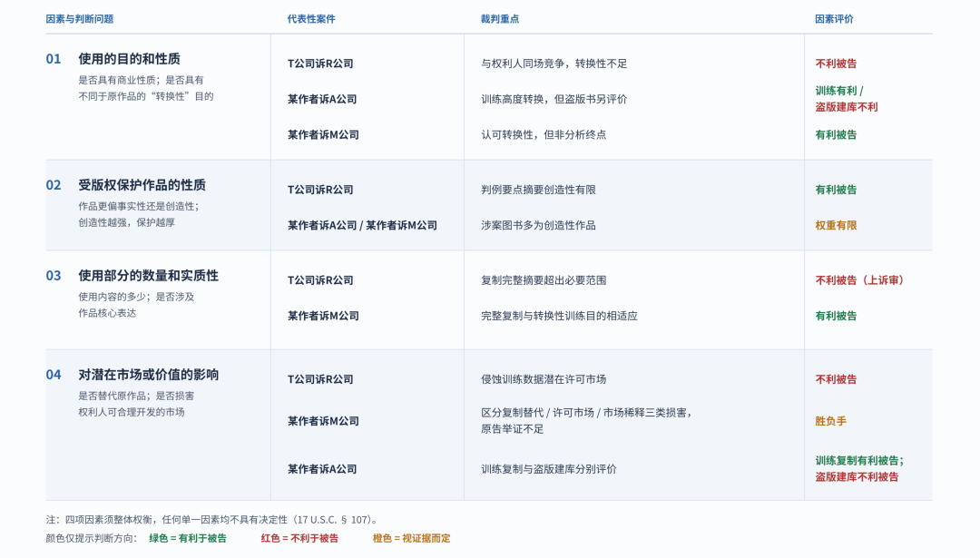The height and width of the screenshot is (558, 980).
Task: Click the description 使用内容的多少；是否涉及
Action: [x=136, y=297]
